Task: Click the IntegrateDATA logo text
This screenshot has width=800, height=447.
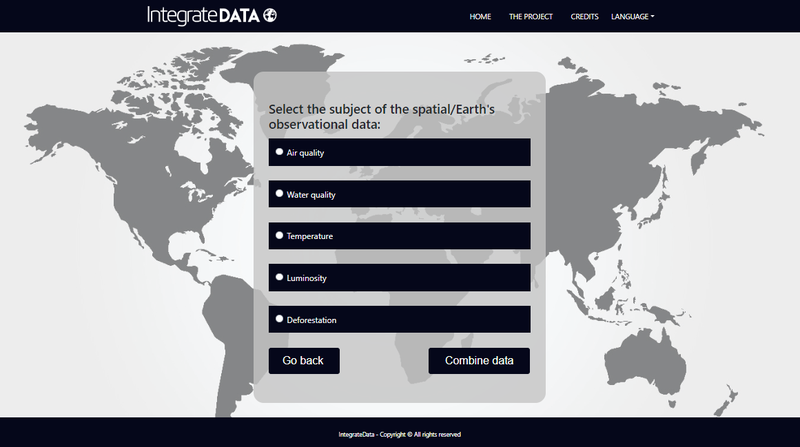Action: coord(203,15)
